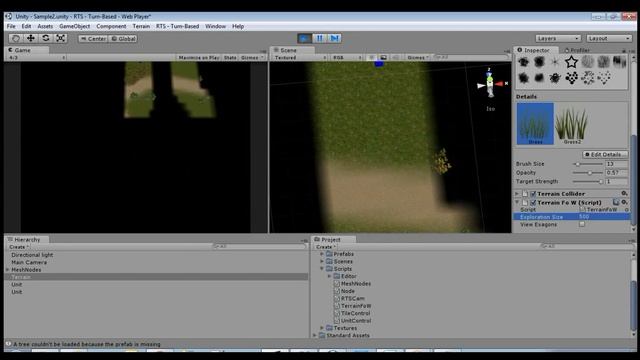Adjust the Opacity slider

click(588, 173)
